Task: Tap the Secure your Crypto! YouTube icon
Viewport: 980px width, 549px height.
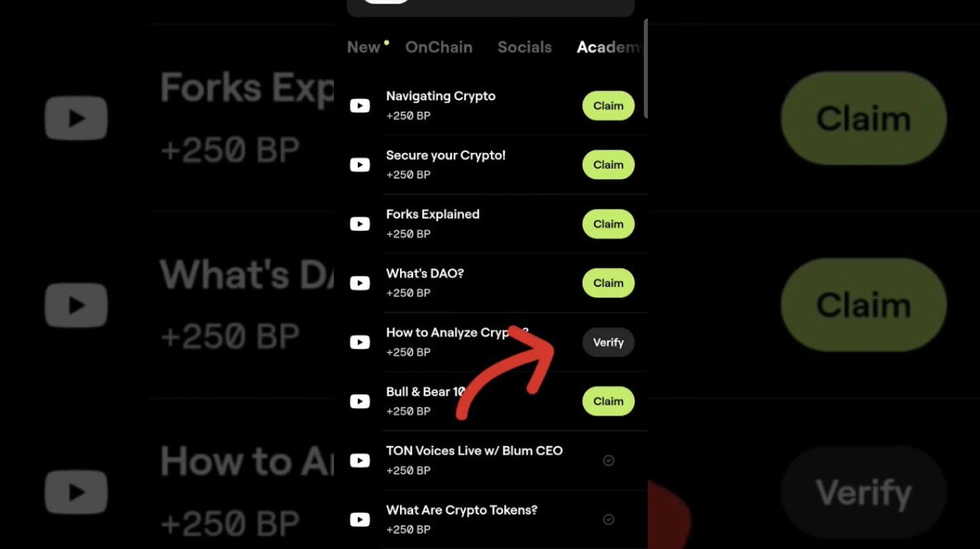Action: tap(359, 165)
